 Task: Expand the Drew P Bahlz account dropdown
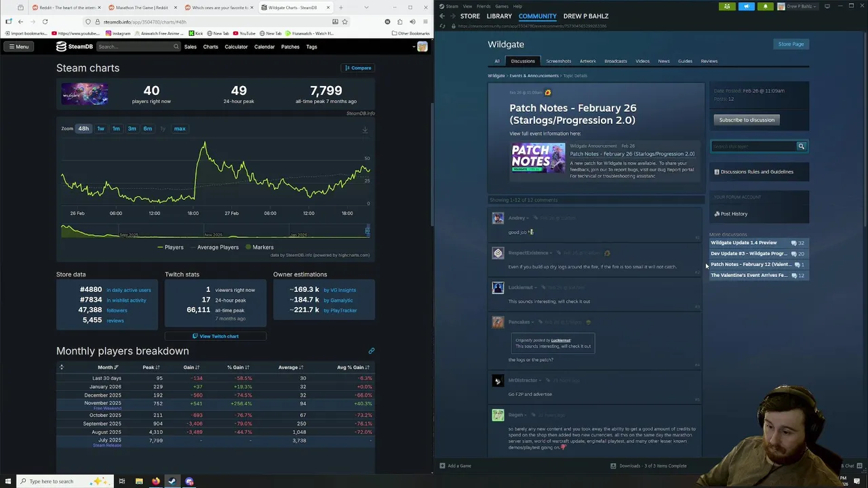point(799,7)
